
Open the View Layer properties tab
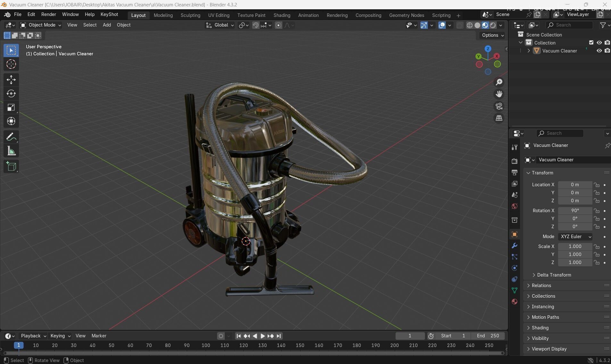(x=515, y=183)
